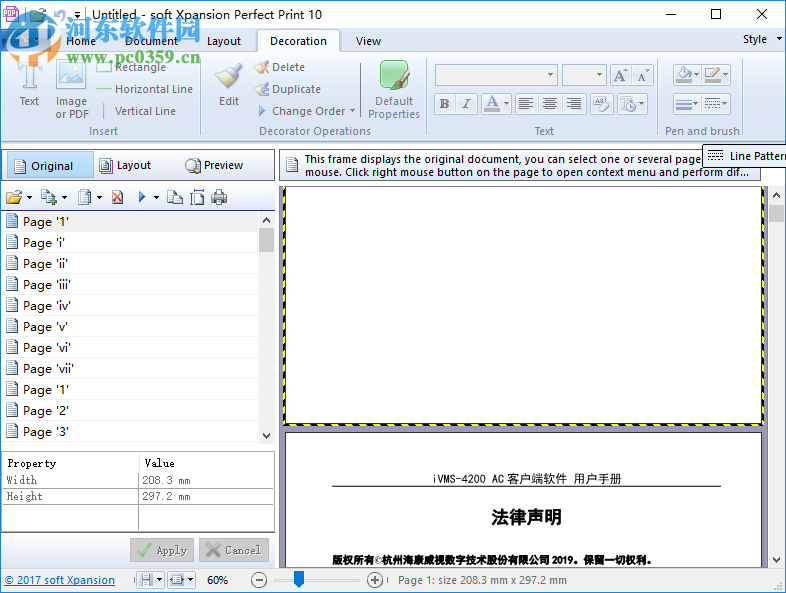Screen dimensions: 786x593
Task: Click the open folder icon
Action: 15,197
